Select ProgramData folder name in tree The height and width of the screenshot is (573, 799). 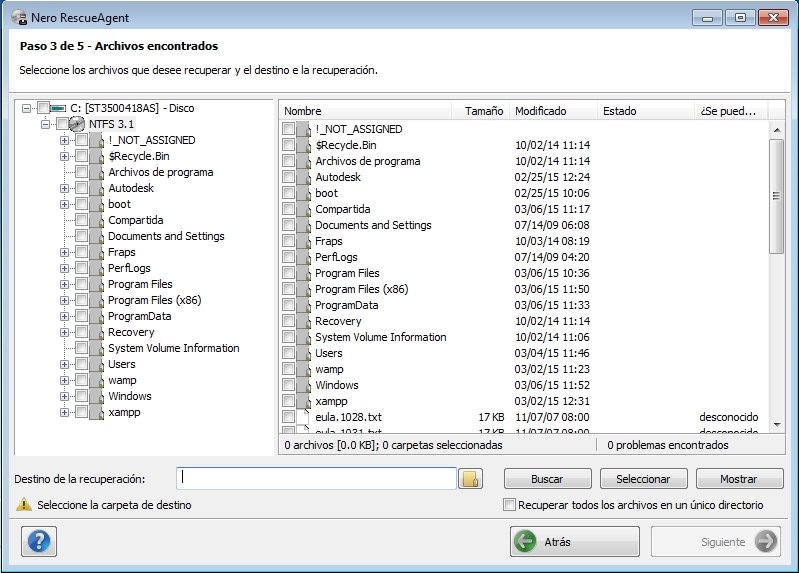point(140,316)
